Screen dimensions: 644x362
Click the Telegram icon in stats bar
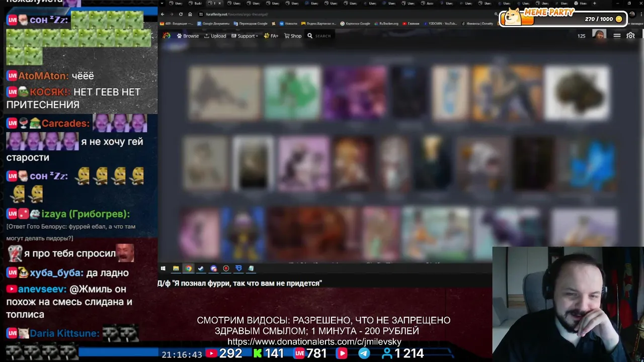[x=364, y=353]
